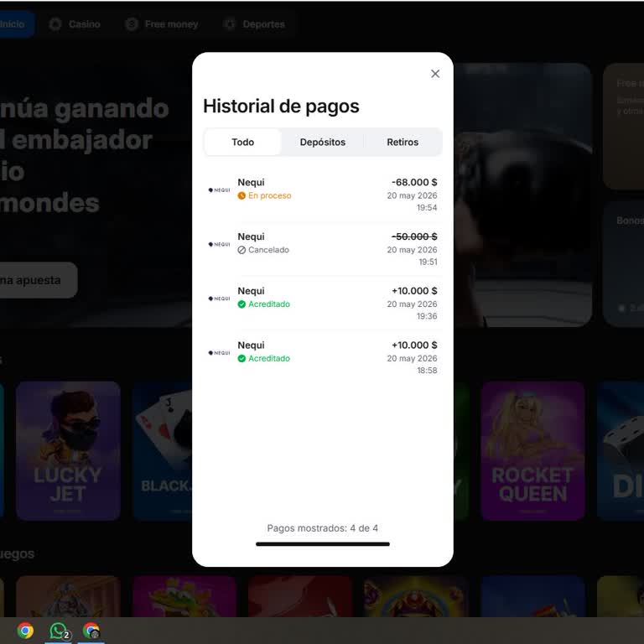The height and width of the screenshot is (644, 644).
Task: Select the +10.000 $ amount at 19:36
Action: tap(414, 291)
